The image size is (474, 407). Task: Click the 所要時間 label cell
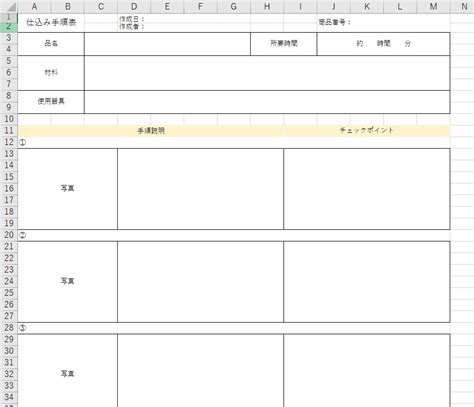[x=284, y=44]
